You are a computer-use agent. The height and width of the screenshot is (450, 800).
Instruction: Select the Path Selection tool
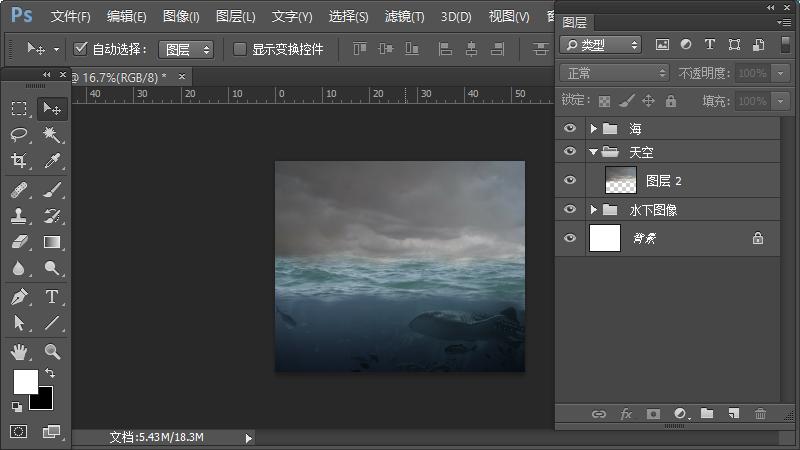pyautogui.click(x=19, y=322)
